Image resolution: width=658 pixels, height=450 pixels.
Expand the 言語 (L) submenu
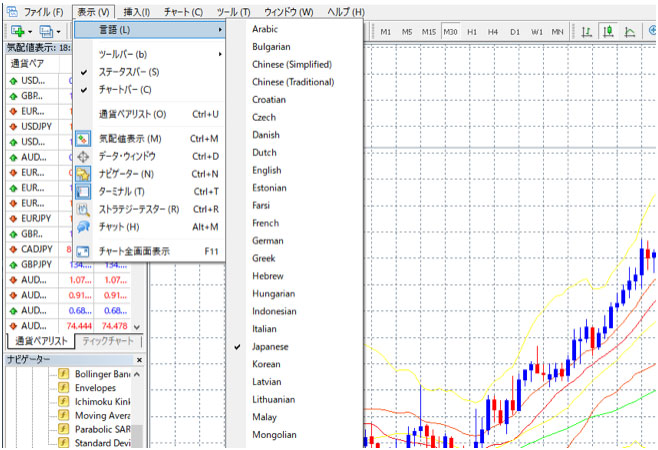(x=150, y=30)
